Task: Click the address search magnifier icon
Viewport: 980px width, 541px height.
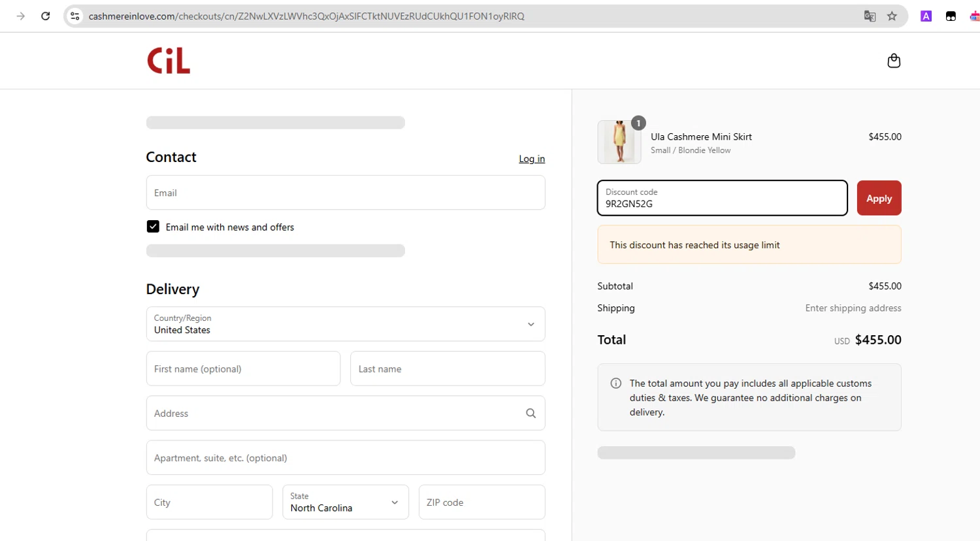Action: [531, 413]
